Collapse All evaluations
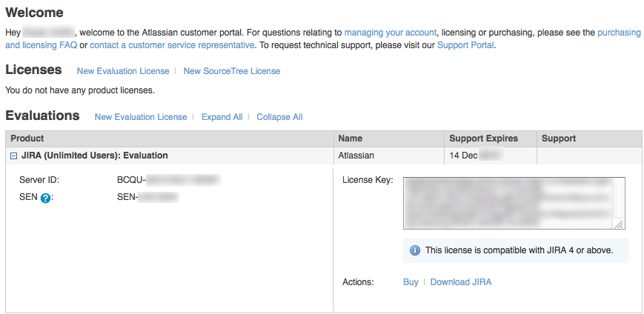The image size is (644, 314). click(279, 117)
